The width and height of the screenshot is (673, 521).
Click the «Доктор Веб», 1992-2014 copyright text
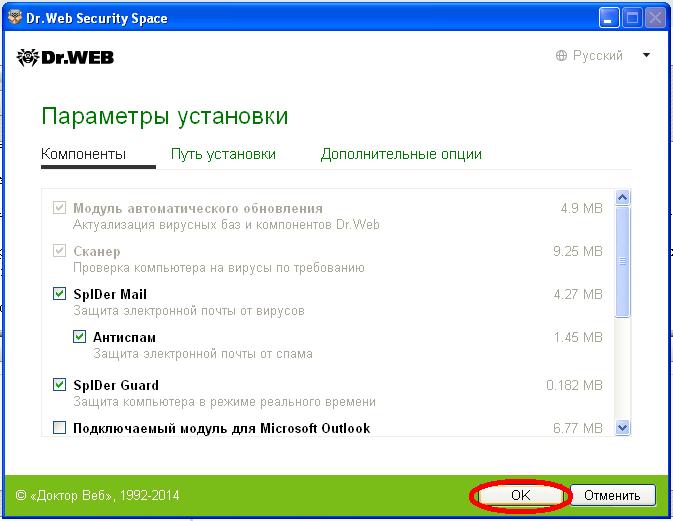(97, 496)
